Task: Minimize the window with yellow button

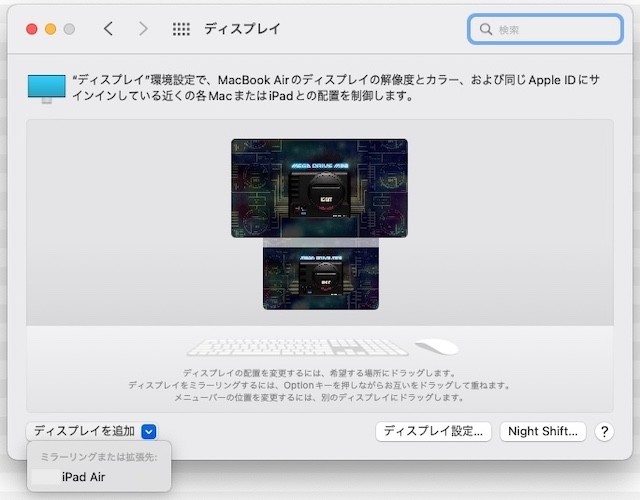Action: pyautogui.click(x=51, y=29)
